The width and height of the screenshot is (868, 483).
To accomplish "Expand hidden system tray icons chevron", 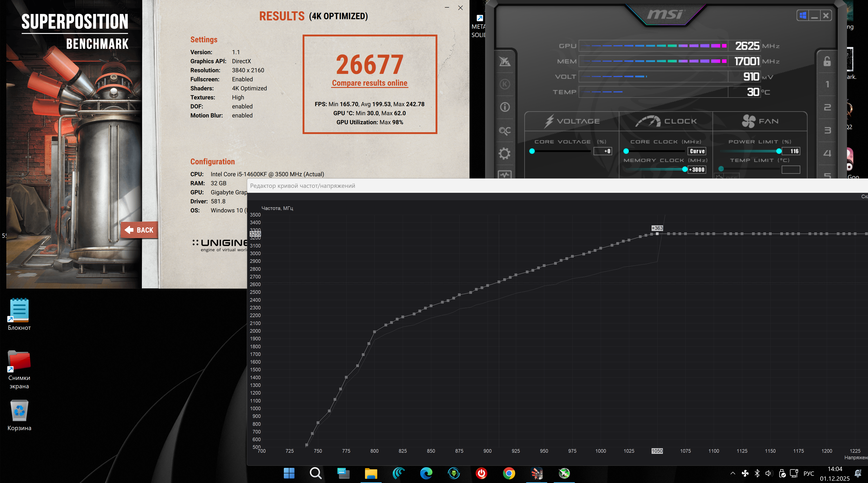I will 733,473.
